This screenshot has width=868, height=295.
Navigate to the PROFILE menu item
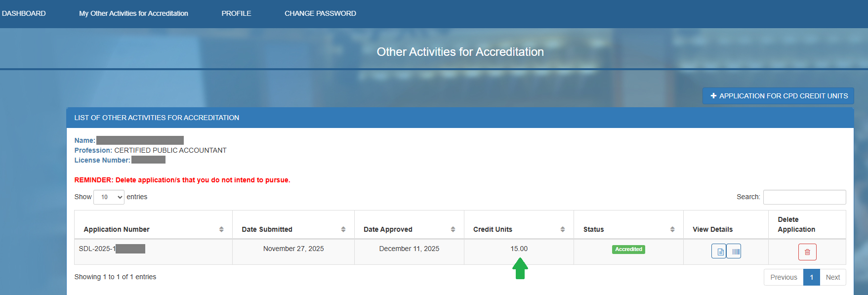pyautogui.click(x=236, y=13)
